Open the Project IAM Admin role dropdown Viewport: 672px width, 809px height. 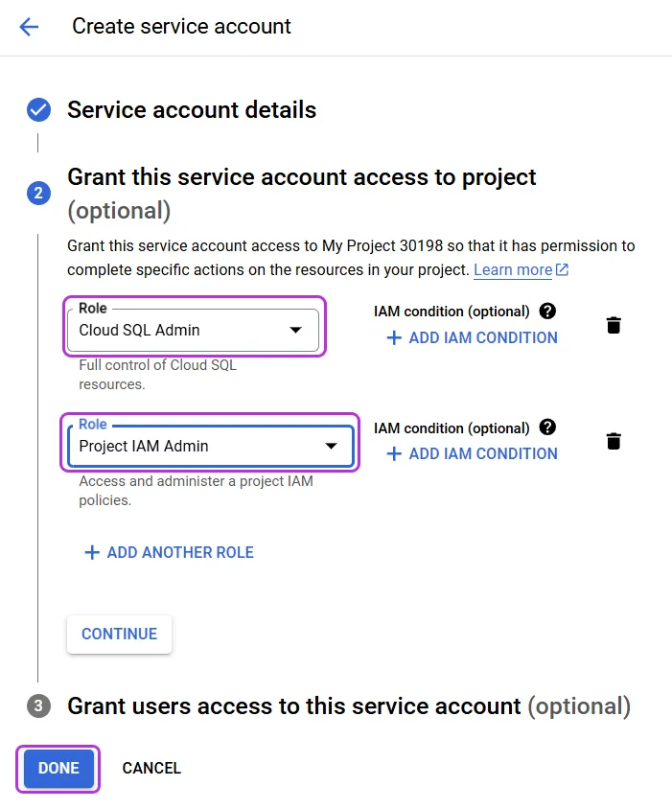click(210, 446)
